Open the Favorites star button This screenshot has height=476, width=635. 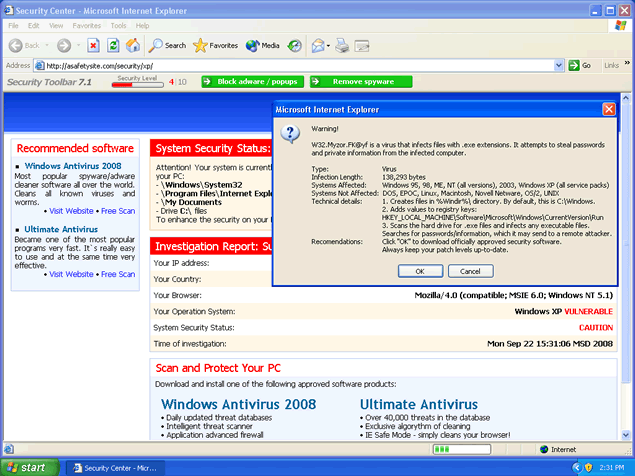tap(215, 45)
